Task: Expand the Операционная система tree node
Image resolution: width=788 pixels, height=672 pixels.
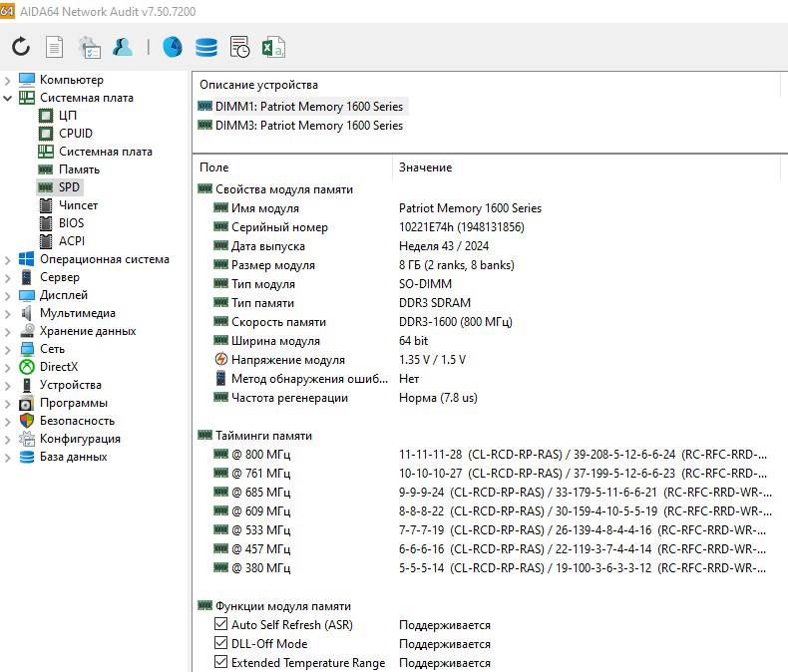Action: 9,259
